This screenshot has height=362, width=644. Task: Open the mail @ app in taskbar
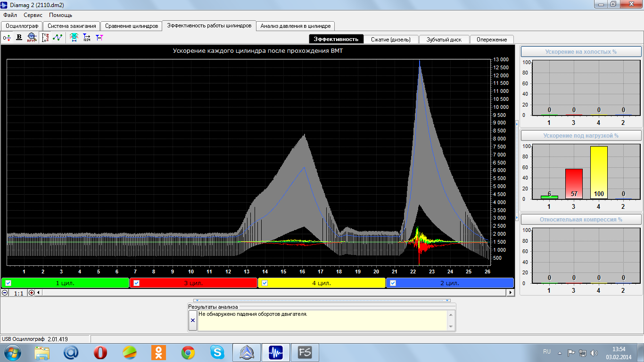71,352
